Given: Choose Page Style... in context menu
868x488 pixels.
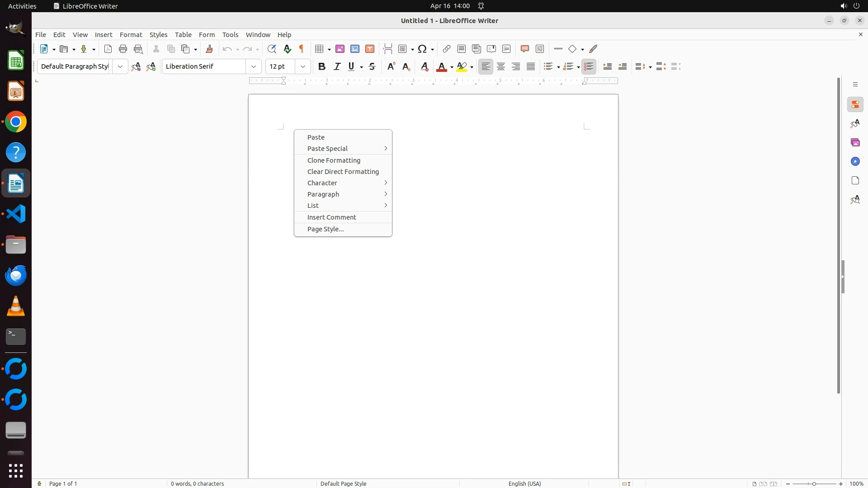Looking at the screenshot, I should click(325, 229).
